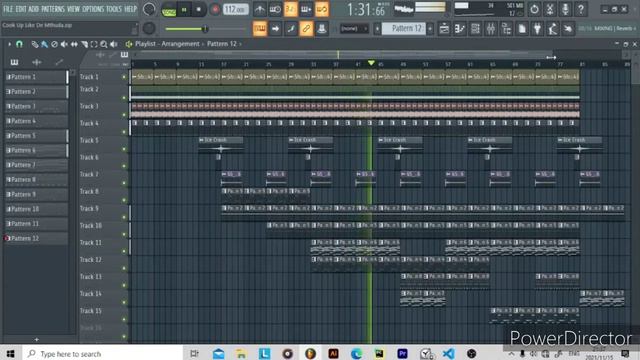Open the Channel rack icon
The width and height of the screenshot is (640, 360).
pos(475,29)
